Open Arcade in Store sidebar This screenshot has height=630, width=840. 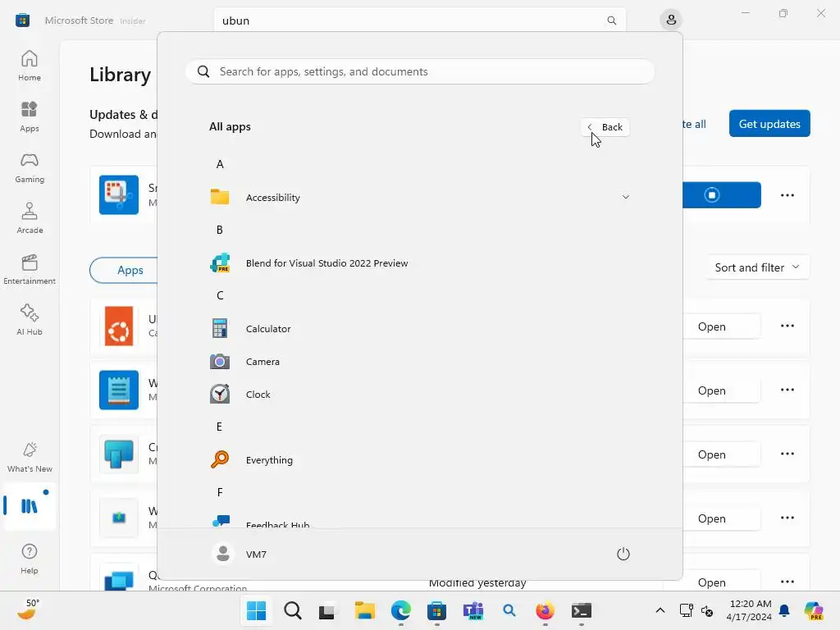pos(30,218)
